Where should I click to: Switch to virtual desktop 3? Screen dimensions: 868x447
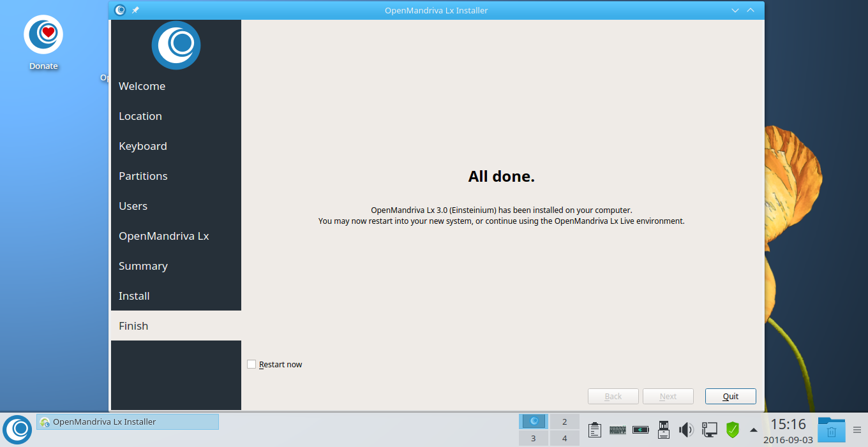tap(533, 438)
